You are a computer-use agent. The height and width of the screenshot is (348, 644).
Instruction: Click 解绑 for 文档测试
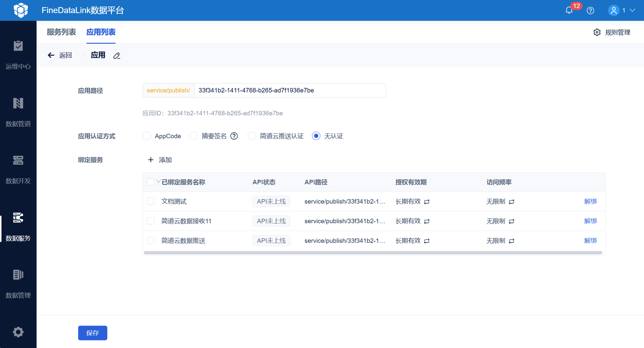[590, 201]
